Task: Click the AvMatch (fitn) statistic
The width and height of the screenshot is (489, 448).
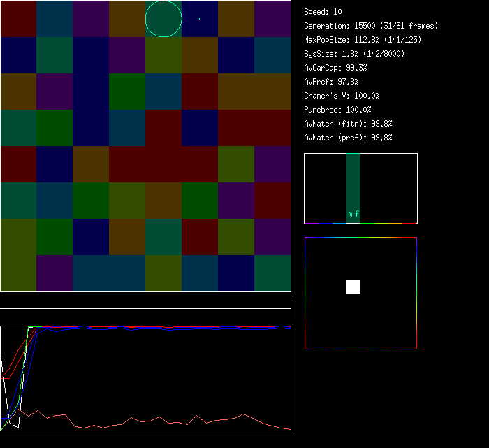Action: pos(348,124)
